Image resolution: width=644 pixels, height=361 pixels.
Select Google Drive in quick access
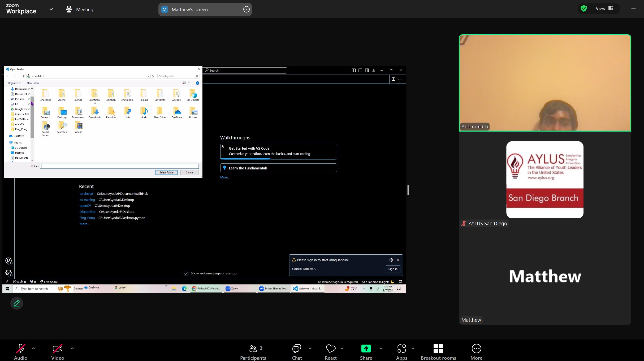(19, 109)
